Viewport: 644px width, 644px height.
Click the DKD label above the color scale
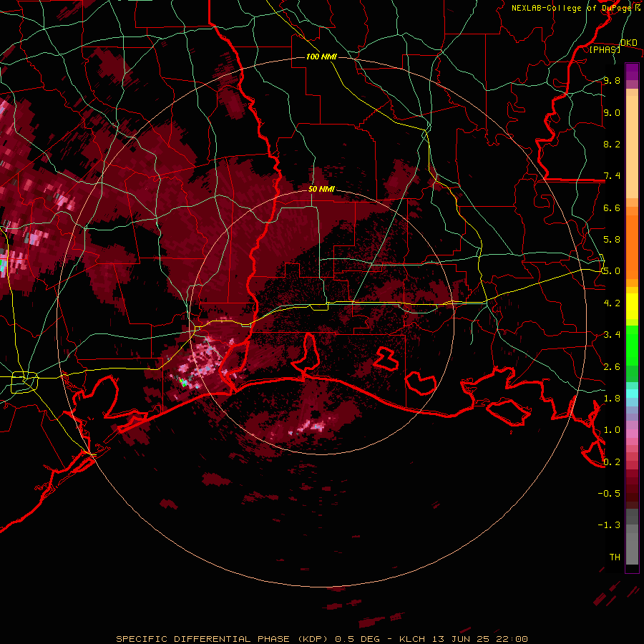628,42
